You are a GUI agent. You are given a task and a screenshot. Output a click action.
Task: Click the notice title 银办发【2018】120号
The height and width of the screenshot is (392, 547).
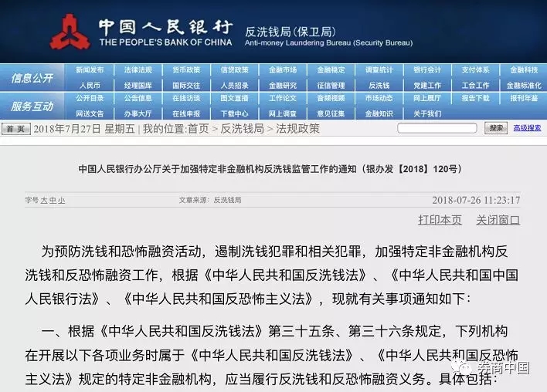(270, 169)
